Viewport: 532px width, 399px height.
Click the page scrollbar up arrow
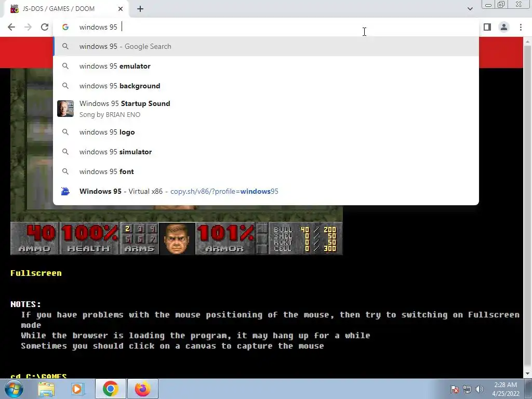[x=527, y=42]
